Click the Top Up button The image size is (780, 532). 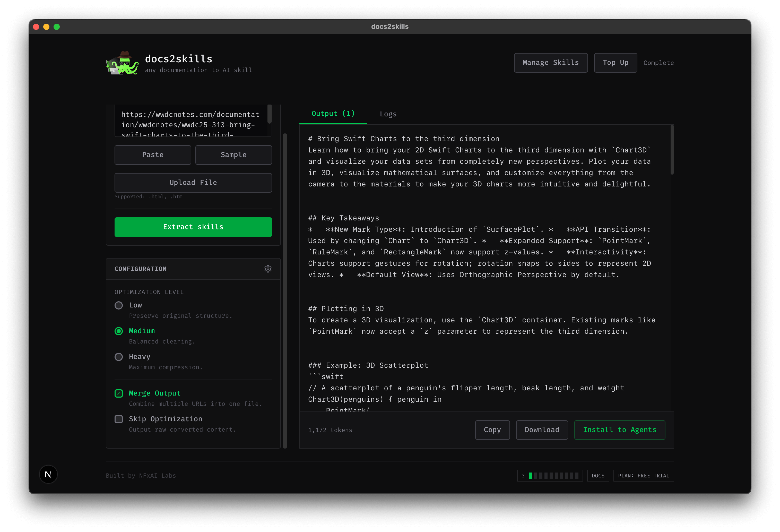(615, 62)
